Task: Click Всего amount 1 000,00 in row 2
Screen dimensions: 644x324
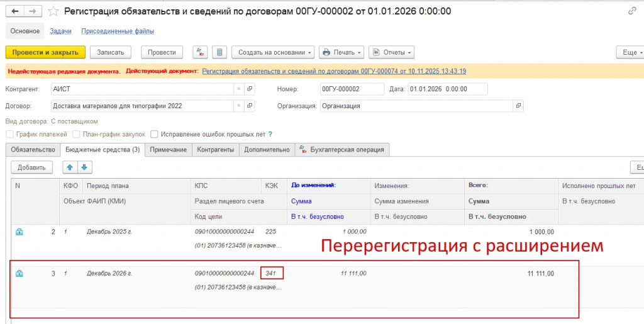Action: (541, 232)
